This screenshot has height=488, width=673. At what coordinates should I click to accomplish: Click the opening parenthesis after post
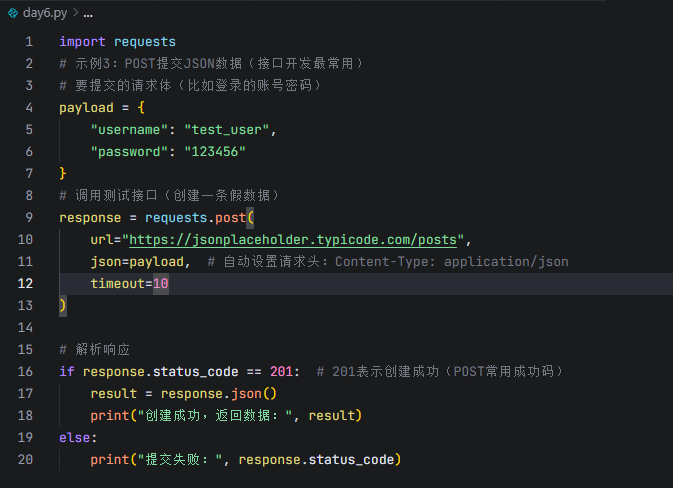click(x=251, y=218)
